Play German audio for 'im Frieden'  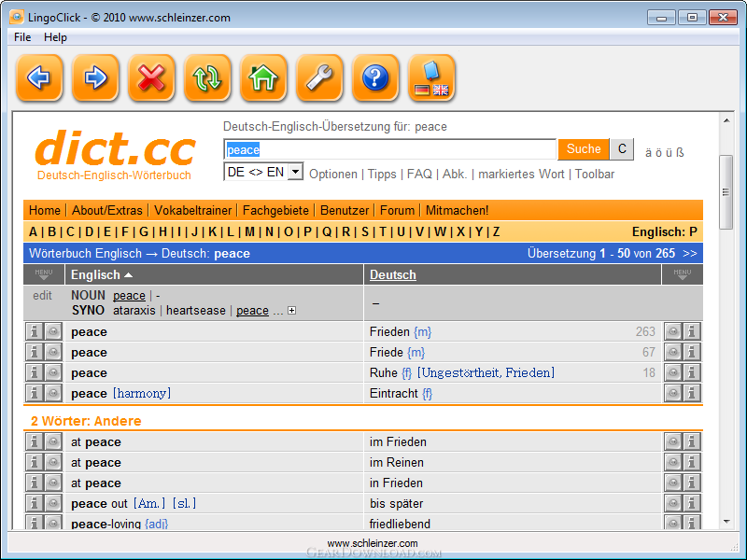click(x=673, y=441)
